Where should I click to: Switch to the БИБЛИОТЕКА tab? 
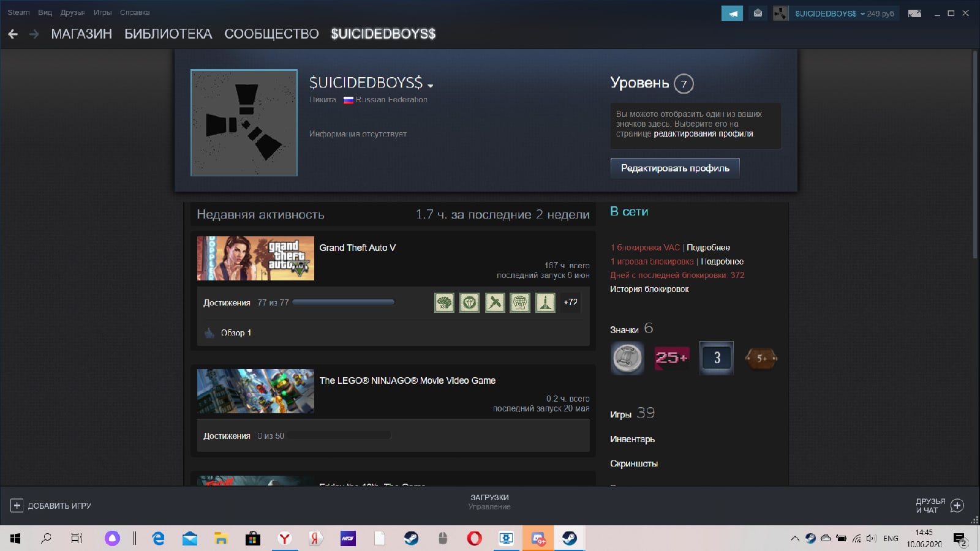tap(168, 34)
